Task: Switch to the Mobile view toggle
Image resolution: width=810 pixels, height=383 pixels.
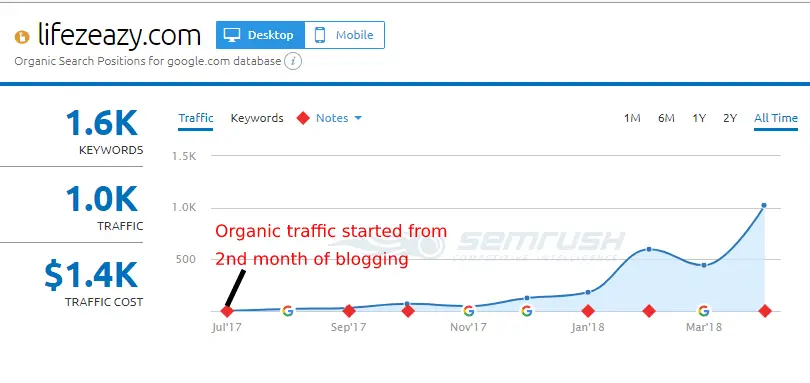Action: 345,35
